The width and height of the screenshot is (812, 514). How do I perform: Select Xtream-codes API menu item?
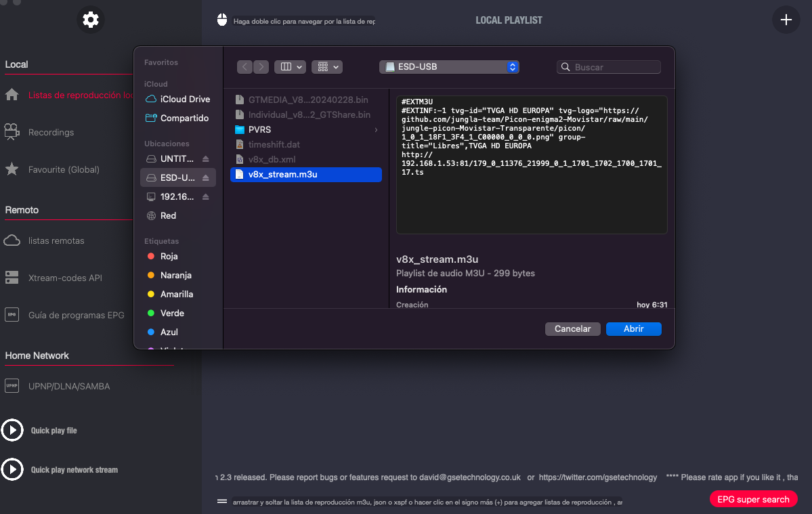(65, 278)
